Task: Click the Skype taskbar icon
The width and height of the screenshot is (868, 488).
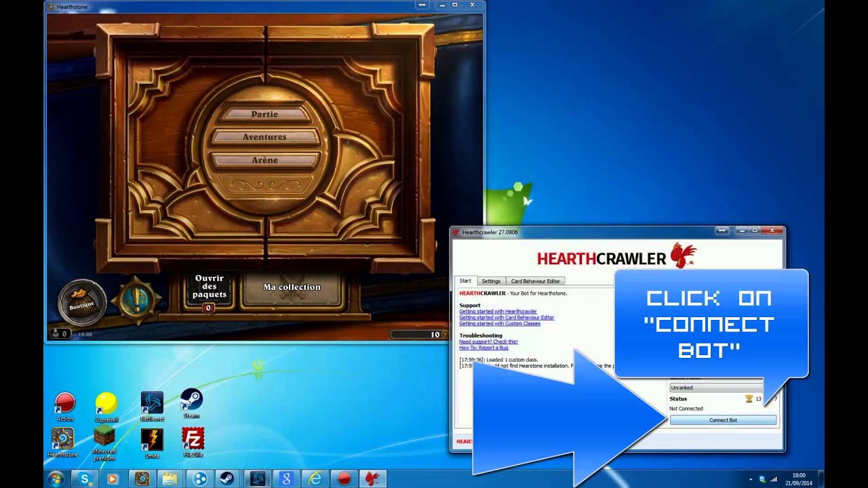Action: pyautogui.click(x=85, y=479)
